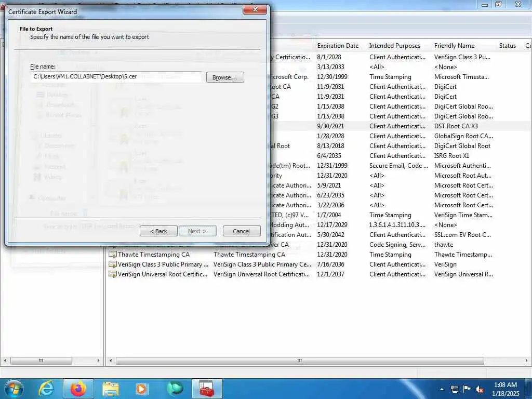Screen dimensions: 532x399
Task: Sort by Expiration Date column header
Action: click(338, 46)
